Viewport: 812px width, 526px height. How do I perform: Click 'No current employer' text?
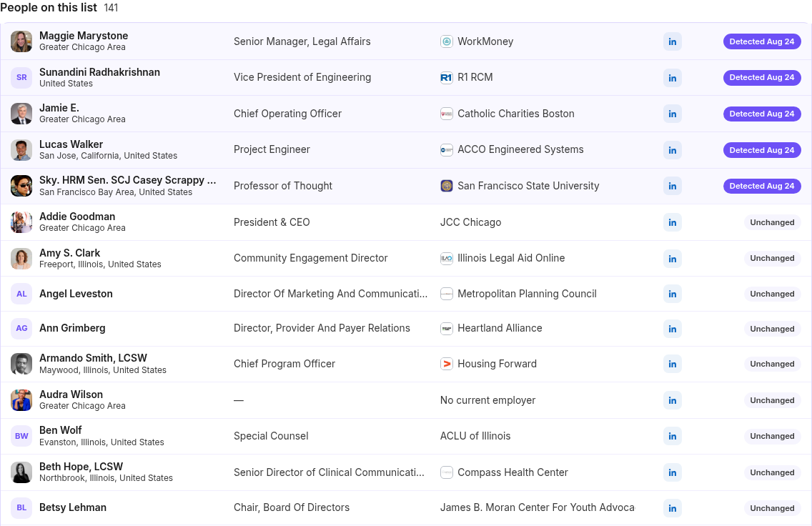coord(487,400)
